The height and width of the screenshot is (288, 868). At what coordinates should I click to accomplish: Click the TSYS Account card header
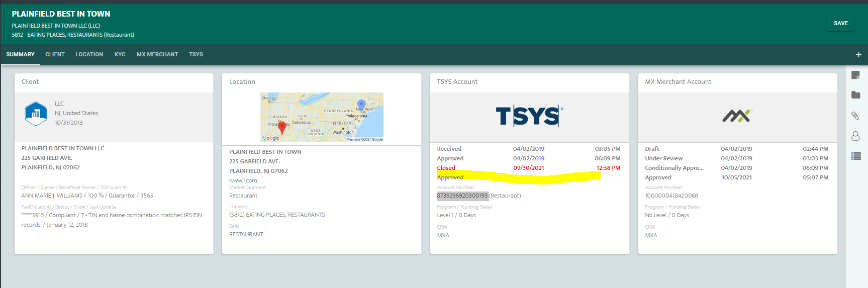[x=529, y=82]
